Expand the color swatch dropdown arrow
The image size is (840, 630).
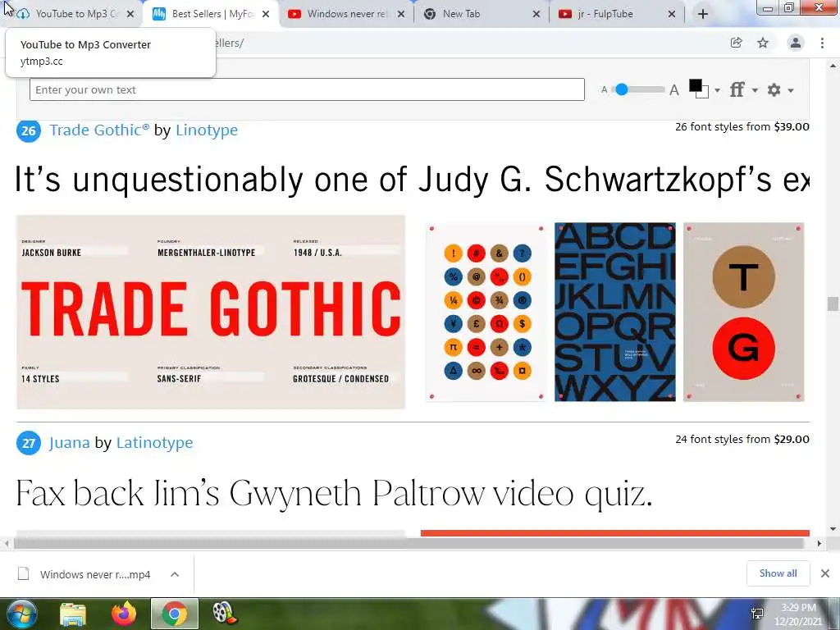pos(717,90)
